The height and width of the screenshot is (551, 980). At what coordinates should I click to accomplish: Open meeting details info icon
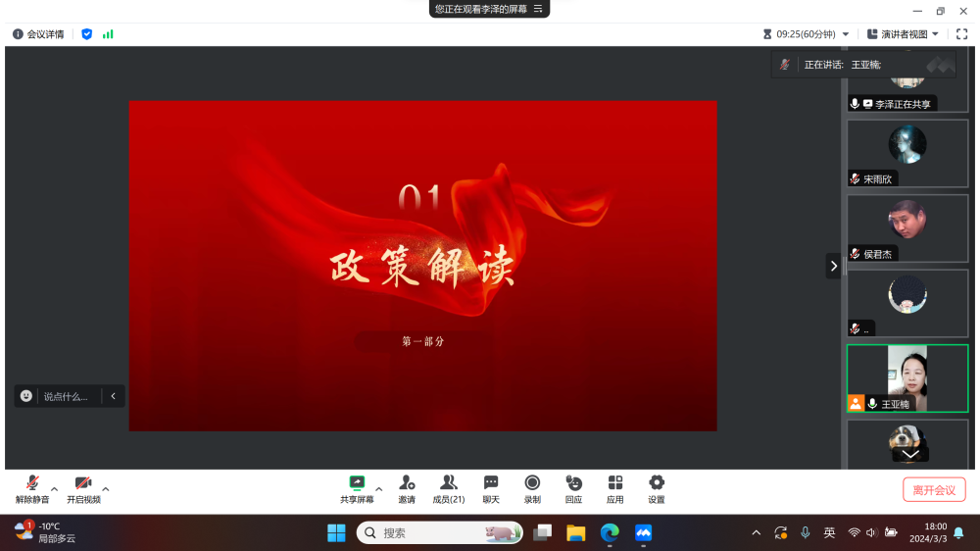click(x=18, y=34)
